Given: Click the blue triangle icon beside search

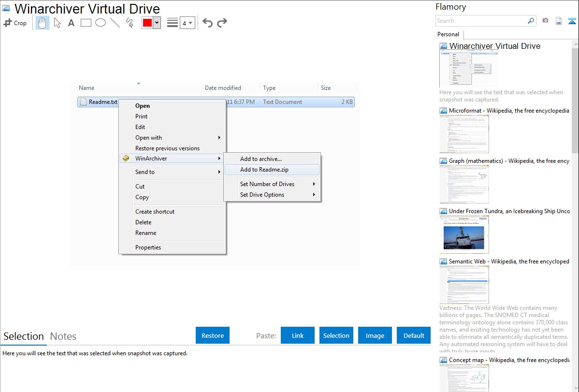Looking at the screenshot, I should [x=572, y=21].
